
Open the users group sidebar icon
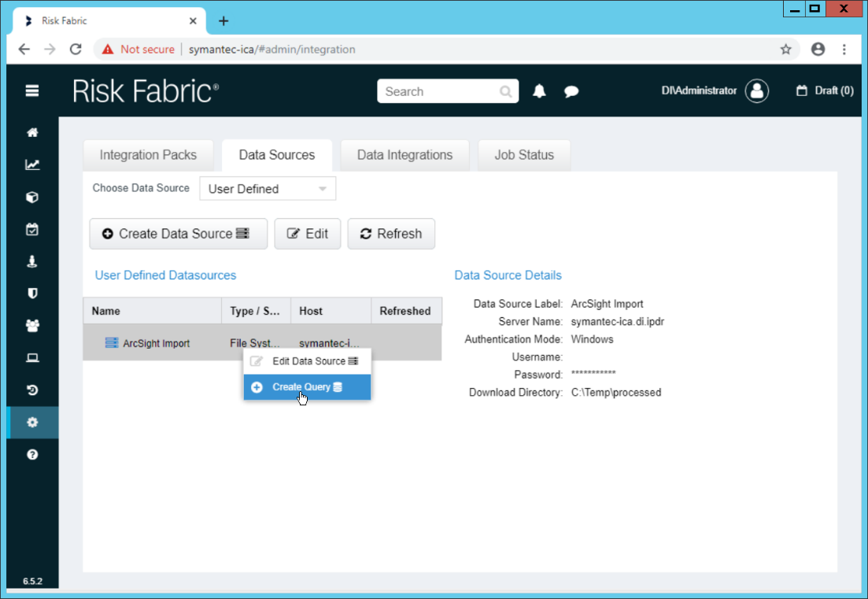point(32,326)
